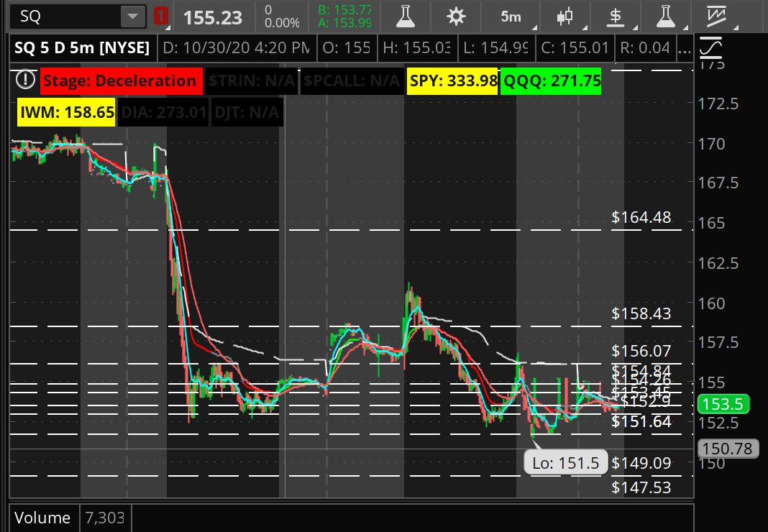This screenshot has height=532, width=768.
Task: Click the $158.43 price level label
Action: (641, 313)
